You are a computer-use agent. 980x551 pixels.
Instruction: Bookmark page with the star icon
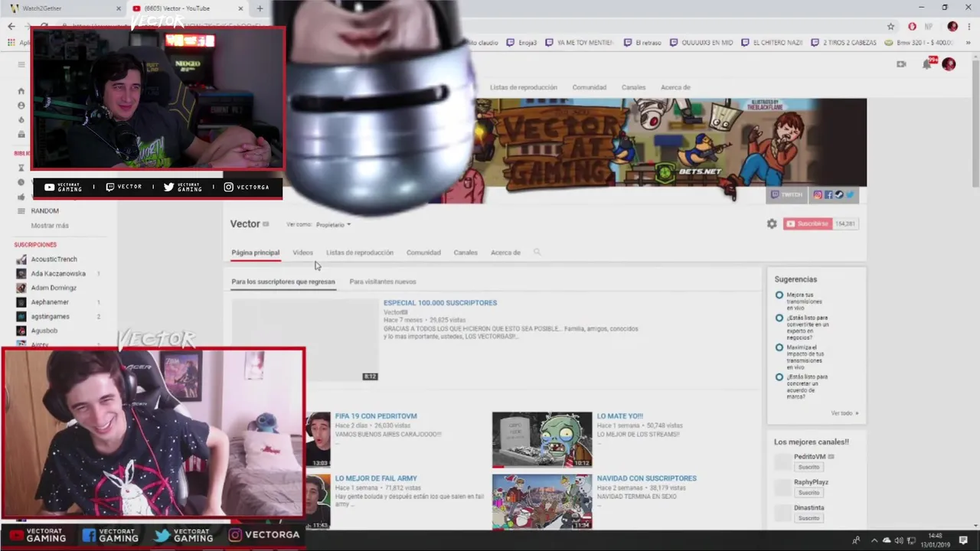coord(890,26)
